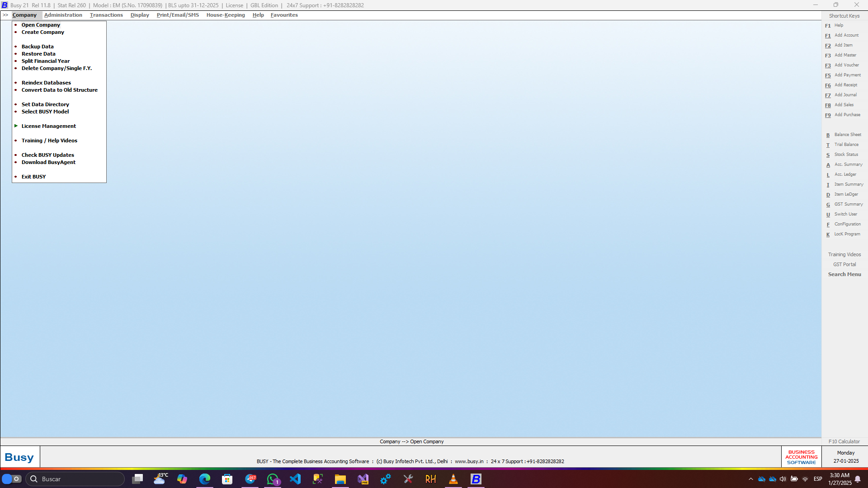Click the Windows taskbar search box
Viewport: 868px width, 488px height.
pos(75,479)
